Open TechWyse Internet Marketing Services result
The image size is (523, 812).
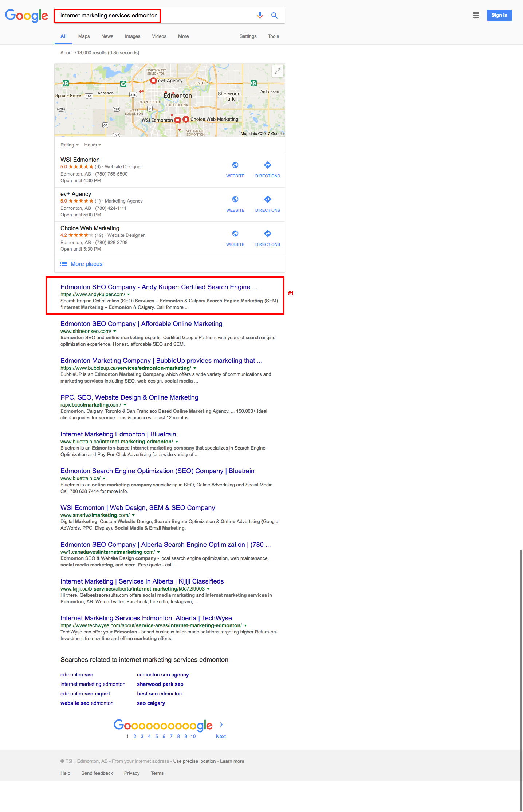pos(146,618)
